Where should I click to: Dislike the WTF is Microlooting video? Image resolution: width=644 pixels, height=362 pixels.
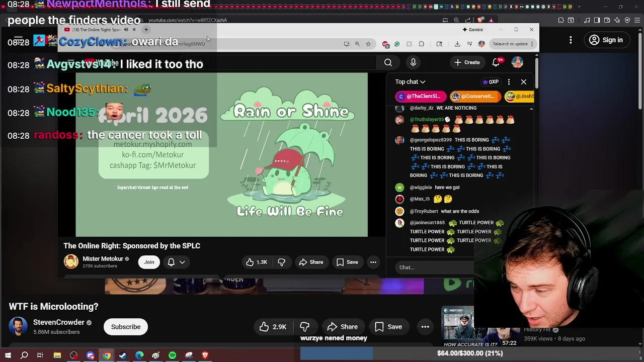tap(304, 327)
